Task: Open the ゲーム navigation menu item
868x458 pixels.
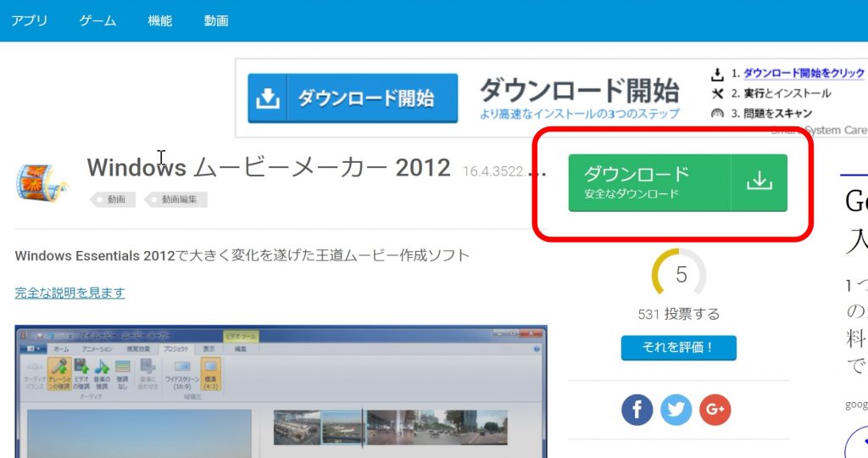Action: coord(98,21)
